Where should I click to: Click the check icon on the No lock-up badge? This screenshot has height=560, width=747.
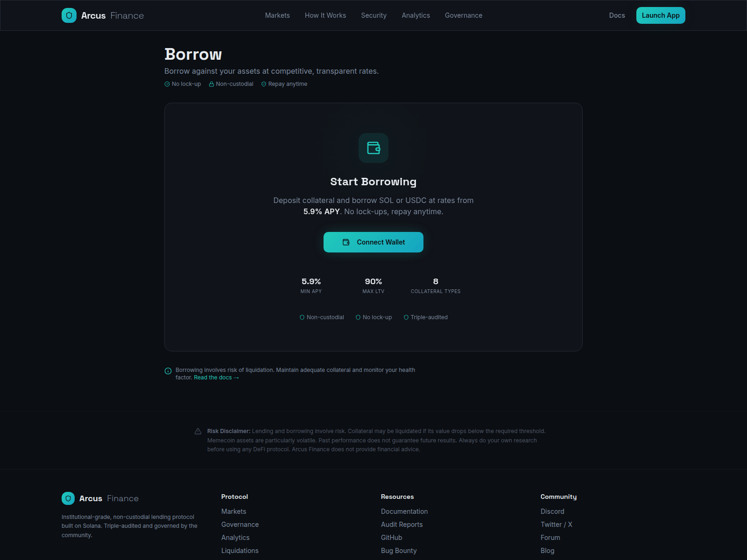pyautogui.click(x=167, y=84)
